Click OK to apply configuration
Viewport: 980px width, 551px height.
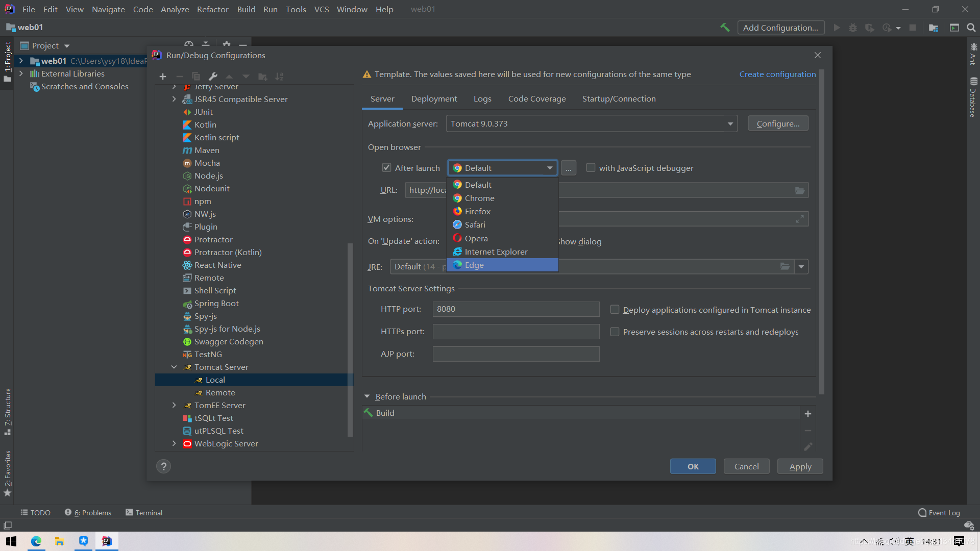point(693,466)
